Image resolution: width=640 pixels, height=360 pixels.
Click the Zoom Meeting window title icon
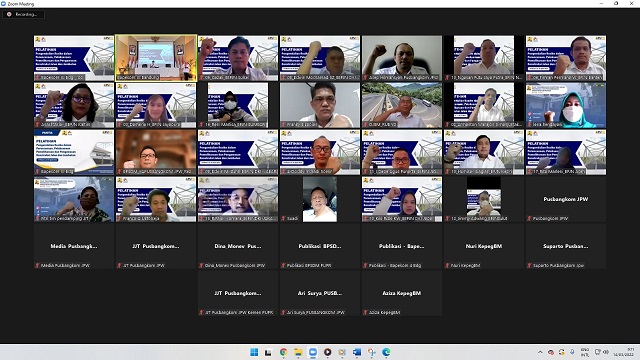4,4
